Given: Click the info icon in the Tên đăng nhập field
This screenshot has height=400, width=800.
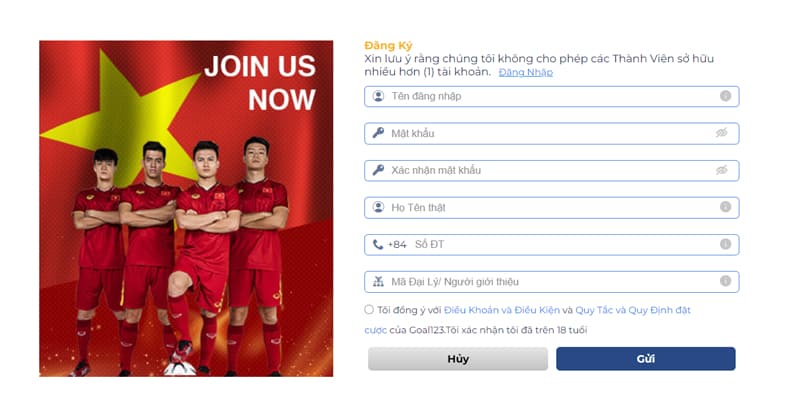Looking at the screenshot, I should [725, 96].
